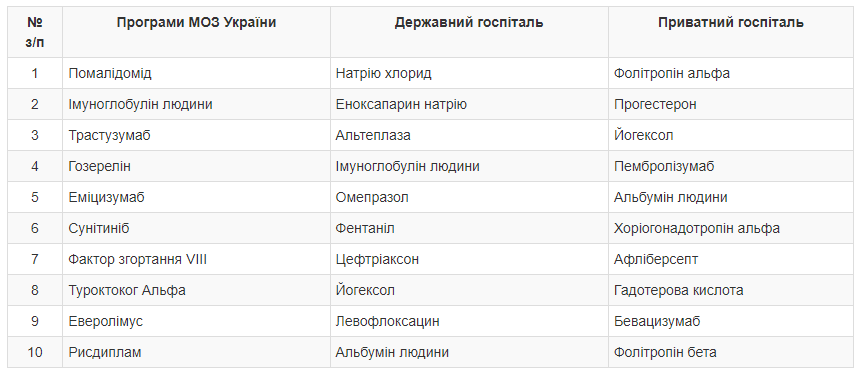The image size is (862, 371).
Task: Select the 'Трастузумаб' cell
Action: (x=196, y=135)
